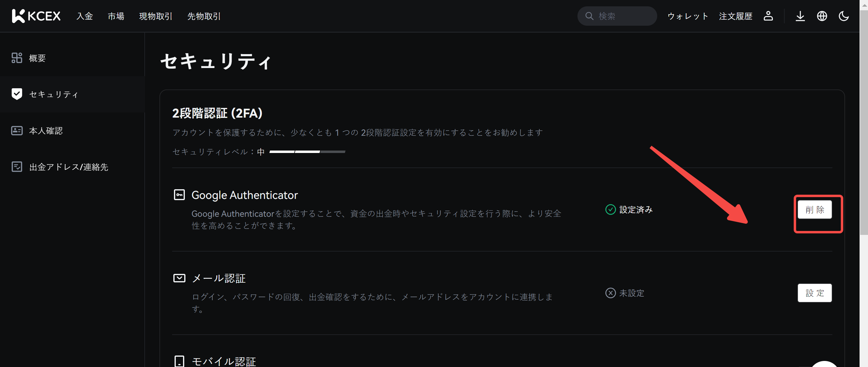This screenshot has width=868, height=367.
Task: Select 概要 in the sidebar
Action: pos(37,58)
